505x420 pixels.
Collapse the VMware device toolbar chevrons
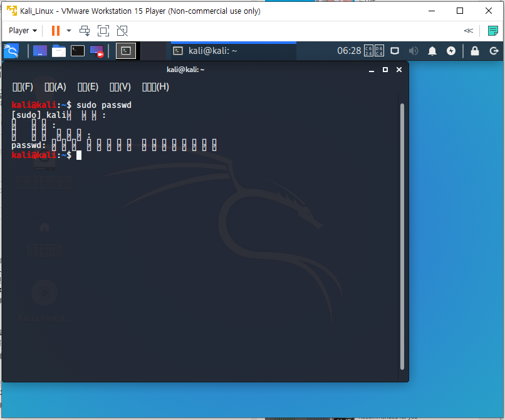click(468, 31)
